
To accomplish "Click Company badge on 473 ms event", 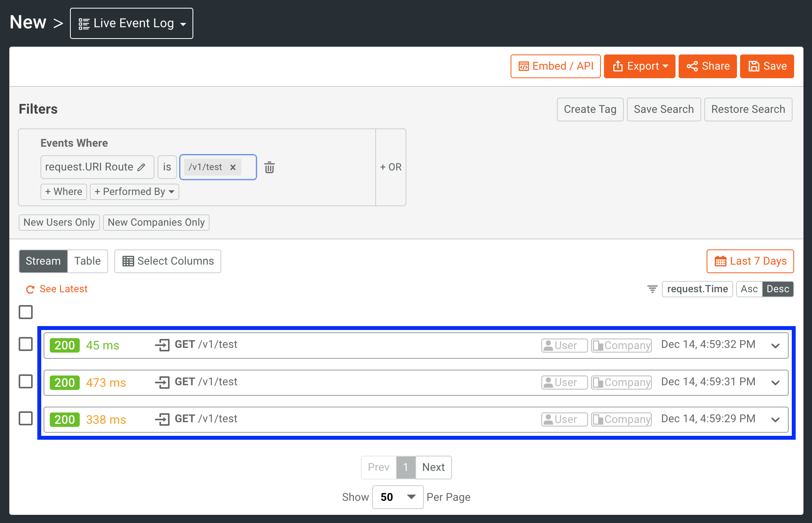I will tap(621, 383).
